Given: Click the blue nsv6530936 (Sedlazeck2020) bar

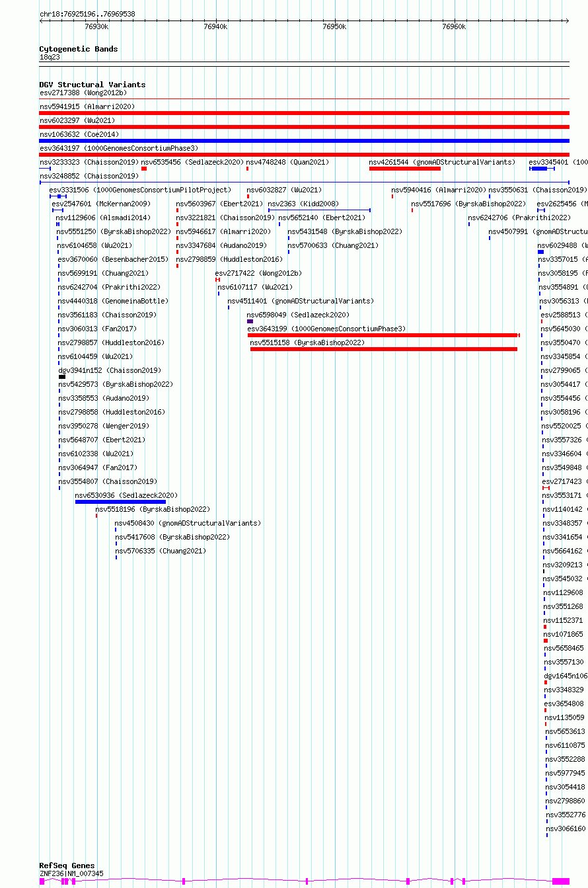Looking at the screenshot, I should tap(120, 502).
